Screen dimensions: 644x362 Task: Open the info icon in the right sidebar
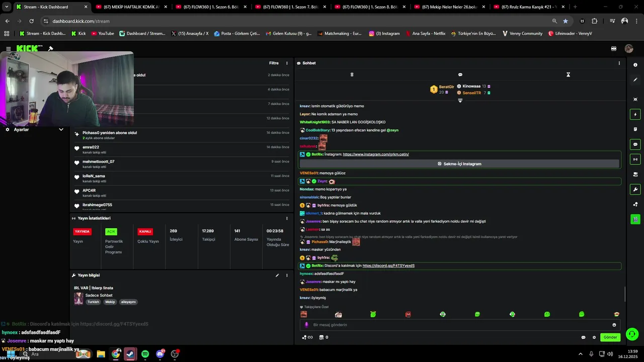(x=635, y=65)
